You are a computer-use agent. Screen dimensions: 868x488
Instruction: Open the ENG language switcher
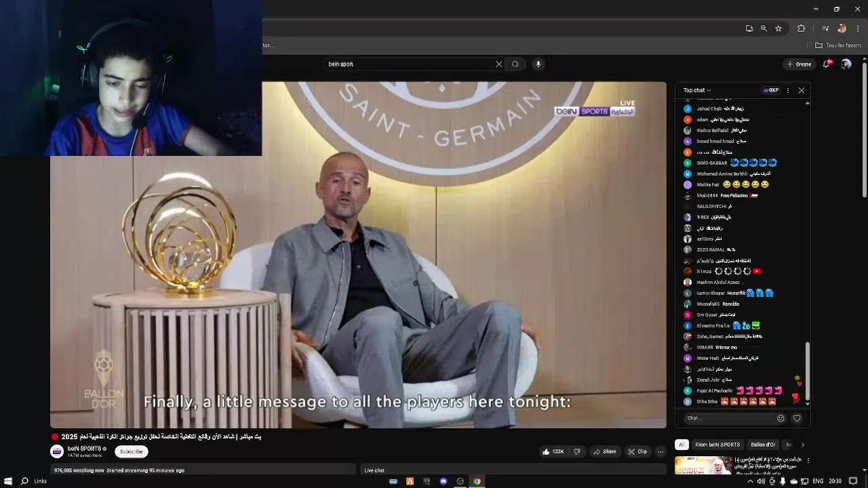coord(817,481)
